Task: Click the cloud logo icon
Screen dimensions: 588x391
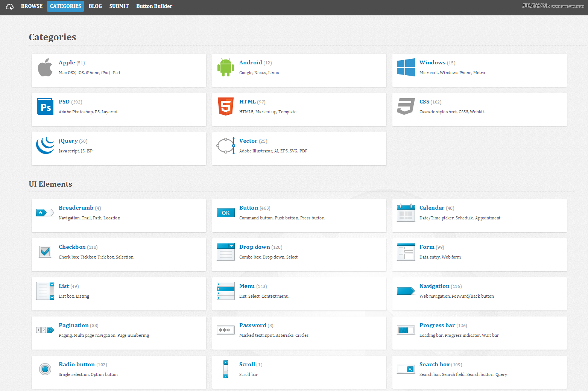Action: [x=10, y=6]
